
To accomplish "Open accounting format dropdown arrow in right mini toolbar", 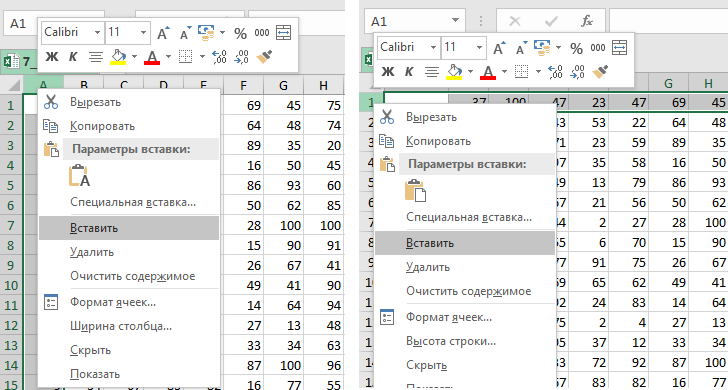I will click(x=559, y=47).
